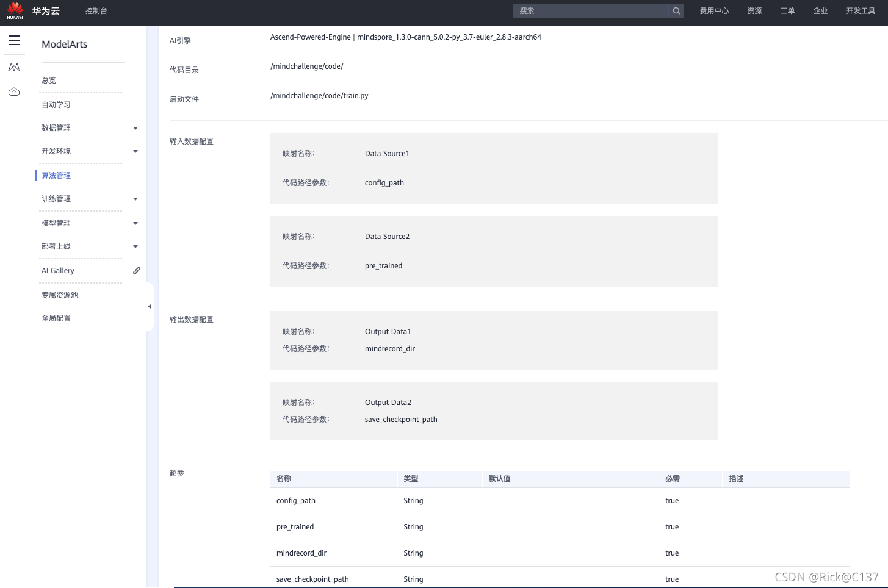
Task: Click config_path in input data config
Action: pos(384,183)
